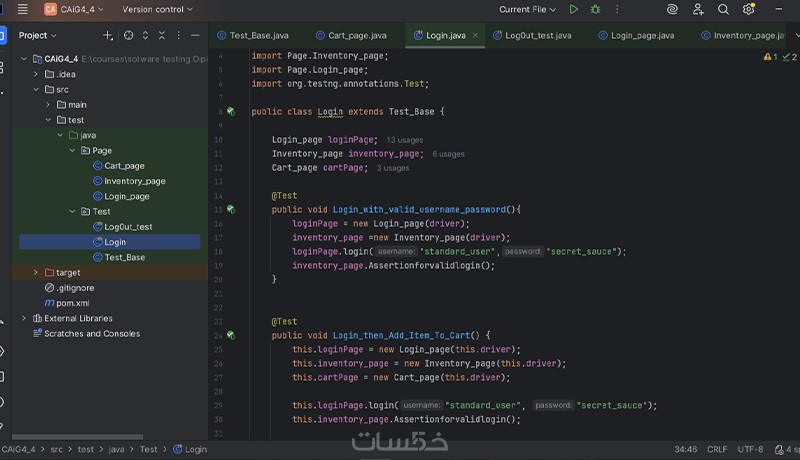Click the Test_Base superclass in code
This screenshot has width=800, height=460.
[x=411, y=112]
